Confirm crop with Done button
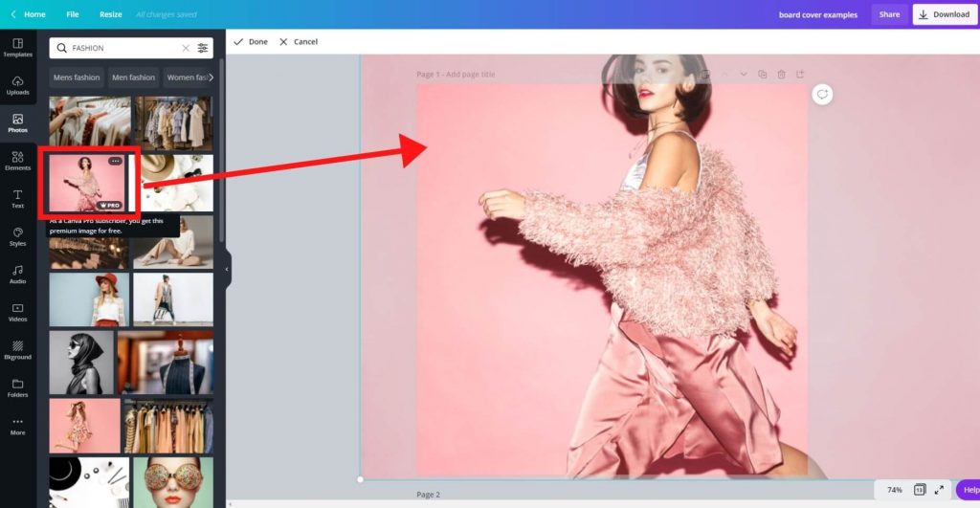Image resolution: width=980 pixels, height=508 pixels. 251,42
